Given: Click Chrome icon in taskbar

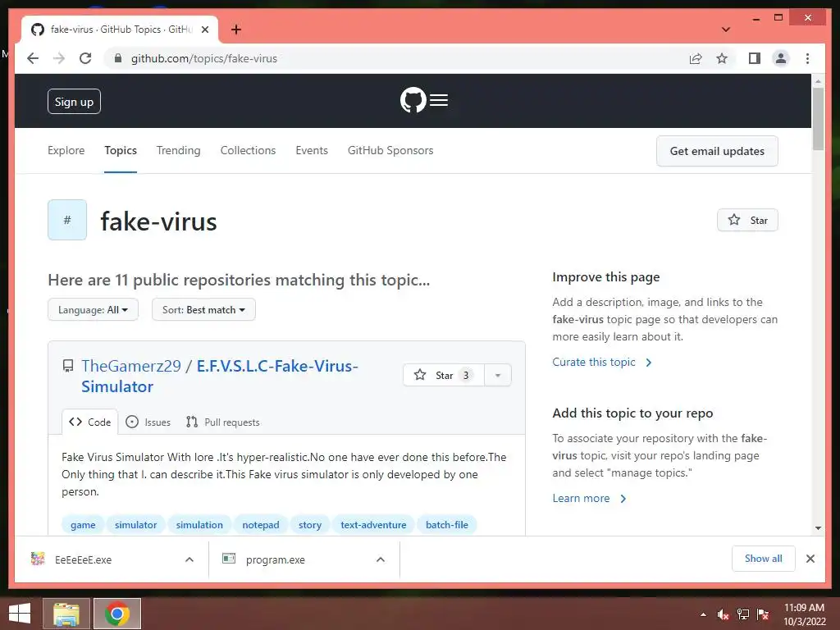Looking at the screenshot, I should [x=117, y=614].
